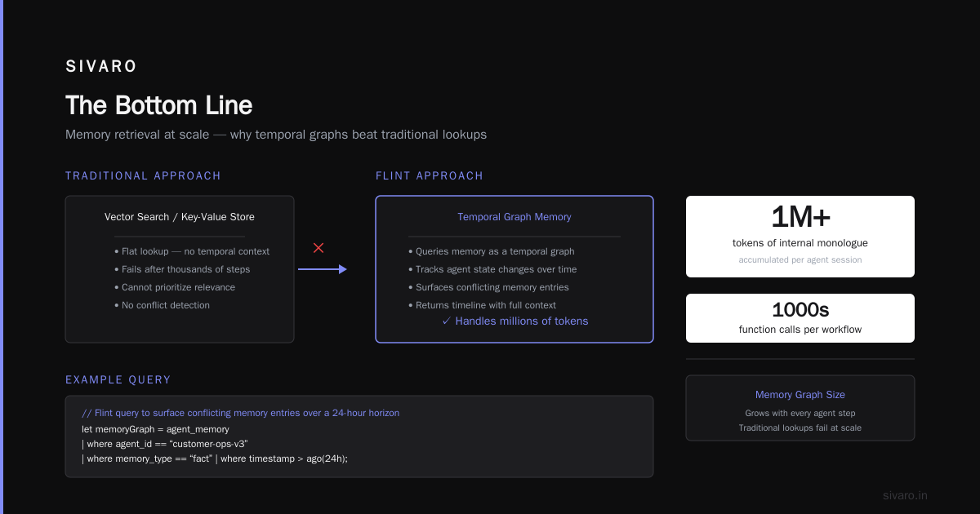Viewport: 980px width, 514px height.
Task: Click the 1000s function calls card
Action: coord(800,318)
